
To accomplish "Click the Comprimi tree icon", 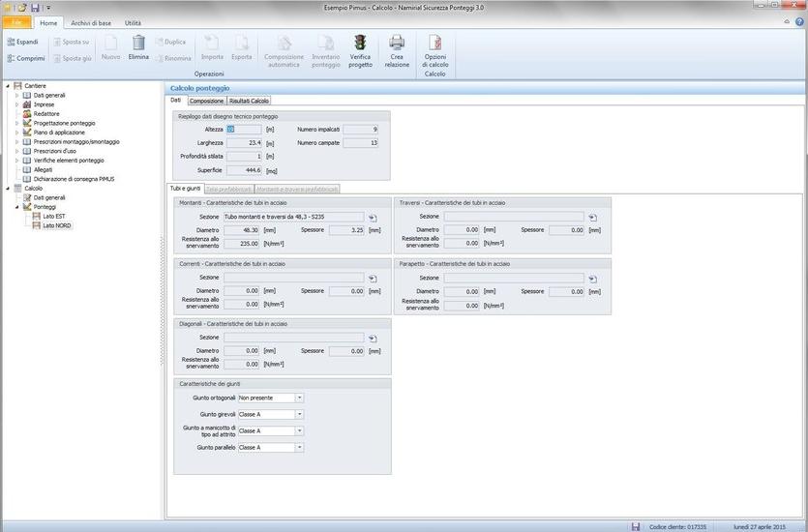I will pos(10,58).
